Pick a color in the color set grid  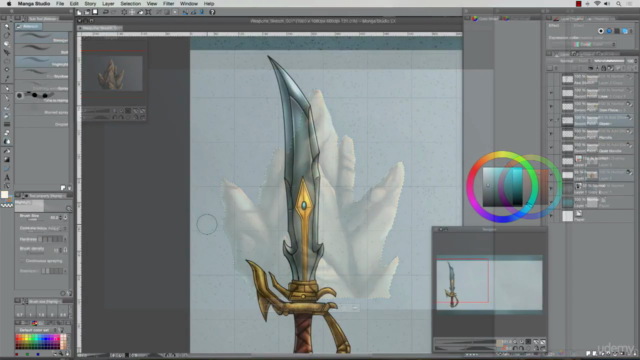point(40,342)
